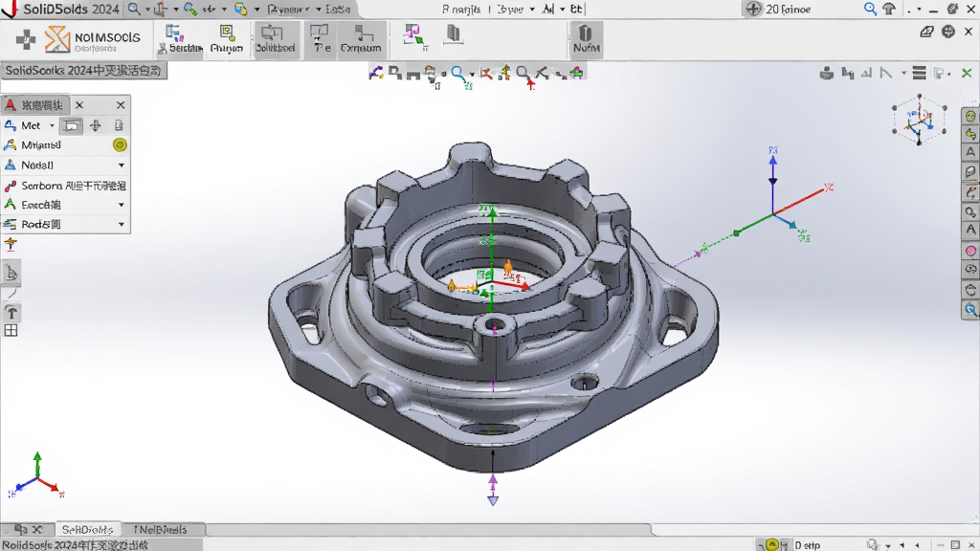Expand the Eaec row dropdown
Image resolution: width=980 pixels, height=551 pixels.
tap(122, 205)
